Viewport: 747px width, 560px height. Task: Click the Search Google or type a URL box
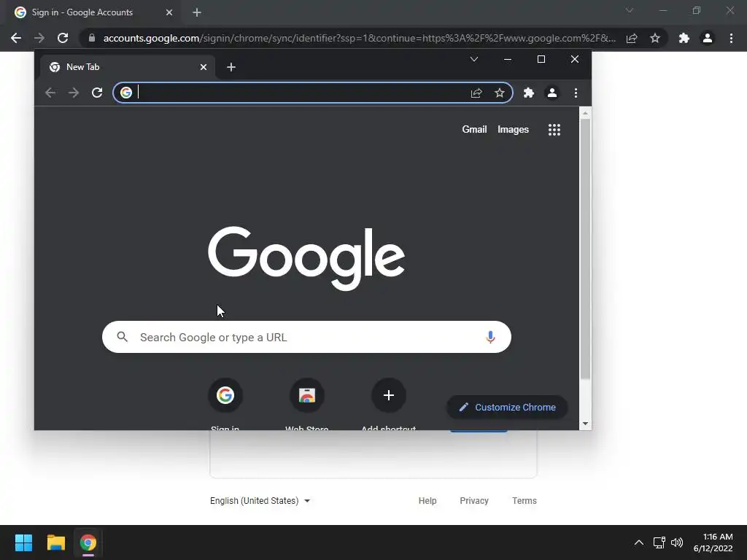tap(306, 337)
